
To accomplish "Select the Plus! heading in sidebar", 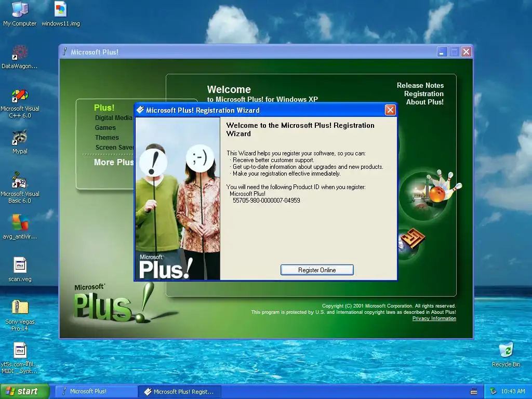I will (104, 108).
